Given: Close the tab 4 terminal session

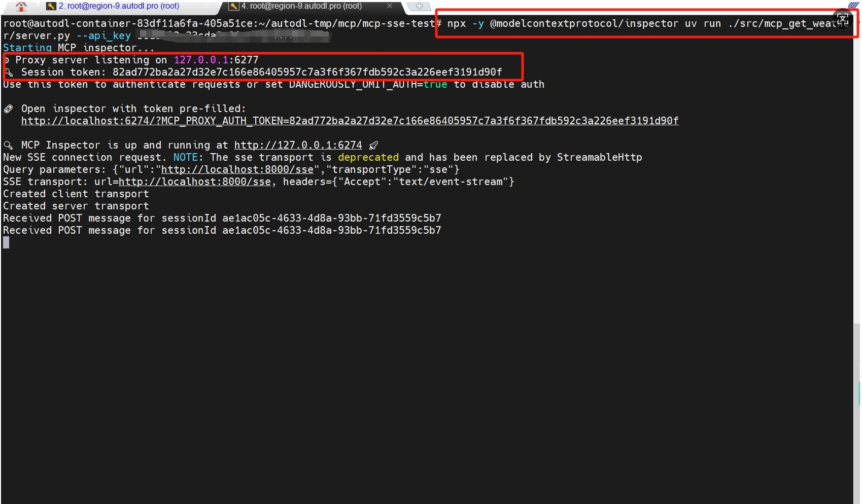Looking at the screenshot, I should 390,6.
